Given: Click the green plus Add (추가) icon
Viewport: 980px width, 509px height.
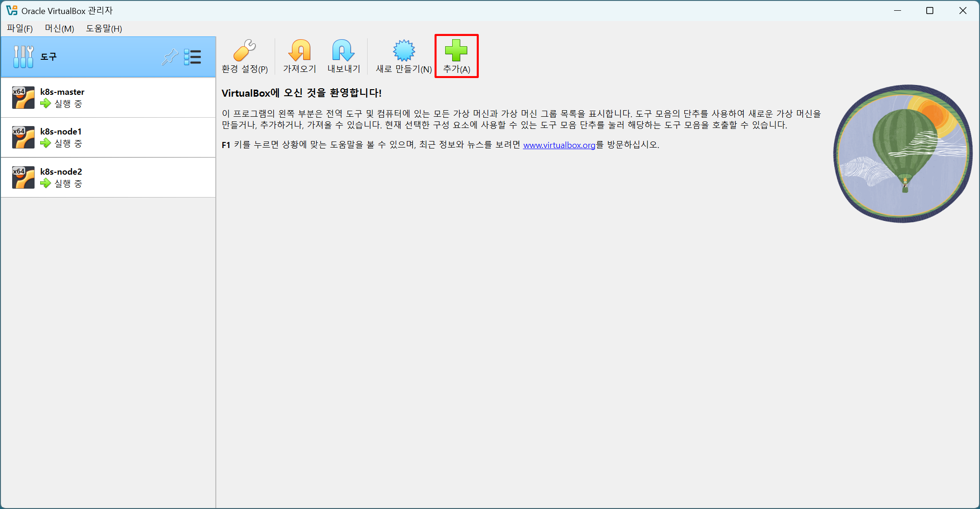Looking at the screenshot, I should (x=456, y=50).
